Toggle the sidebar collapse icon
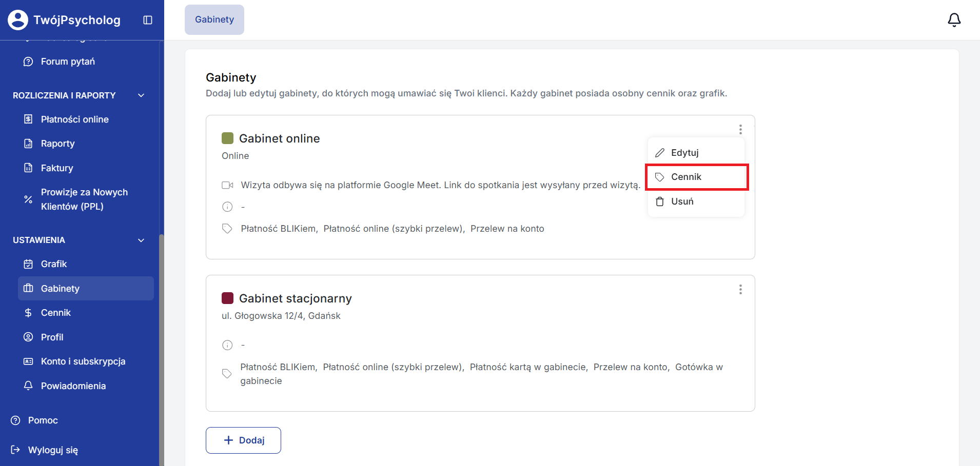The width and height of the screenshot is (980, 466). pos(148,20)
